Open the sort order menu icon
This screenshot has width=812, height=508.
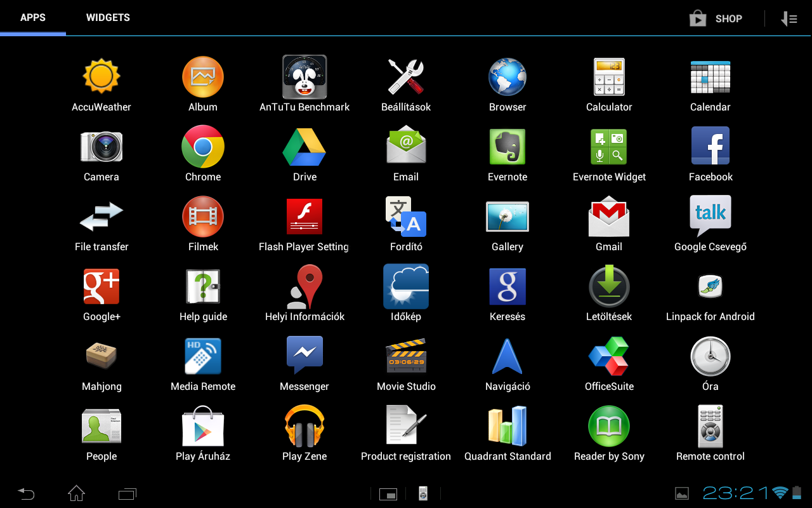(x=789, y=19)
